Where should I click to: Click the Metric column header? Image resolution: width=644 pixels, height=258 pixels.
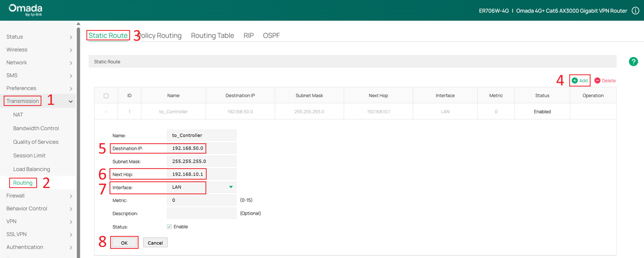pos(496,95)
